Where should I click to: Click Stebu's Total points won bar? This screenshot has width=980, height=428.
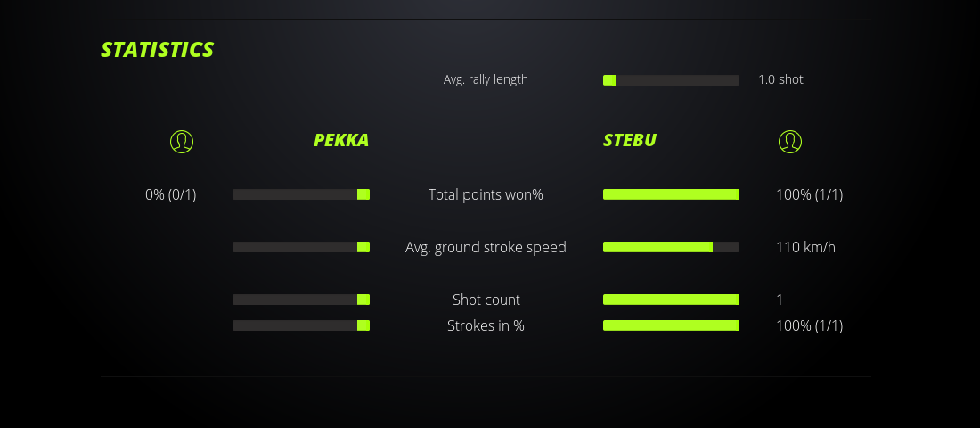click(671, 194)
